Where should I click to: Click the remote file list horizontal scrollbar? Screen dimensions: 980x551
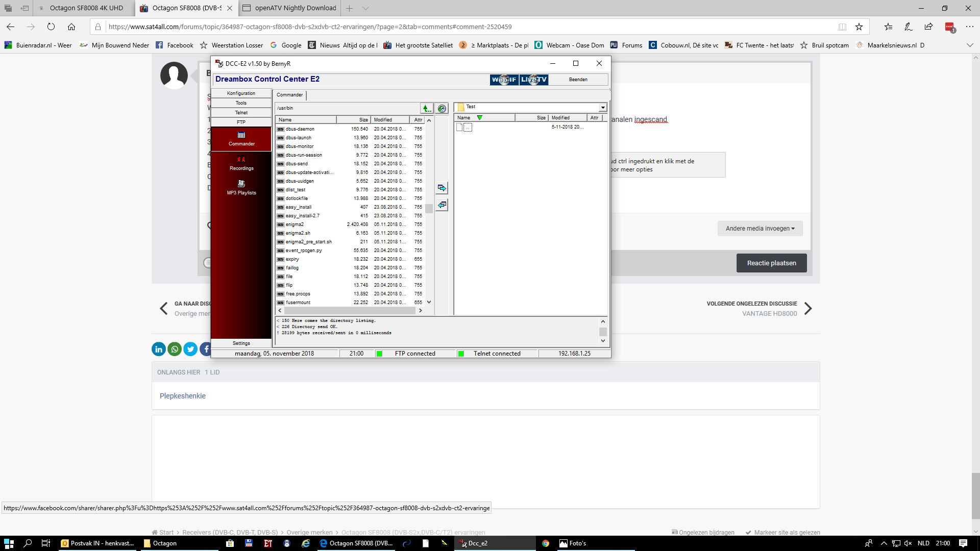pyautogui.click(x=350, y=310)
